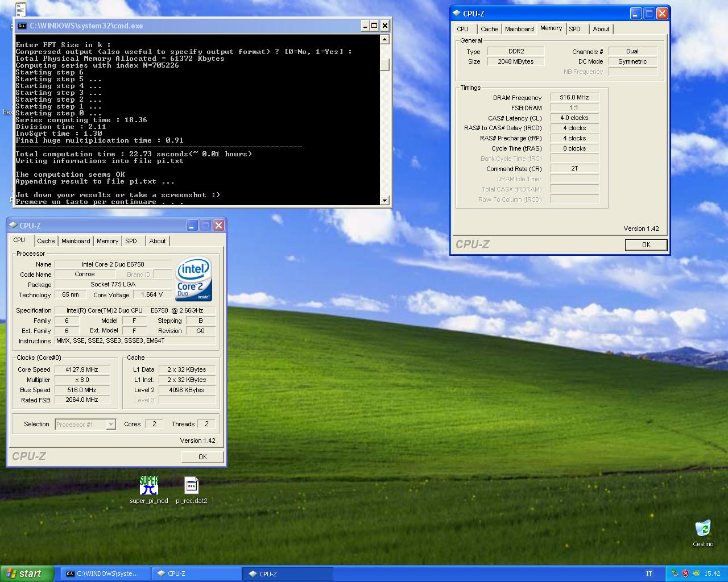Activate the second CPU-Z taskbar button
This screenshot has width=728, height=582.
[x=288, y=573]
